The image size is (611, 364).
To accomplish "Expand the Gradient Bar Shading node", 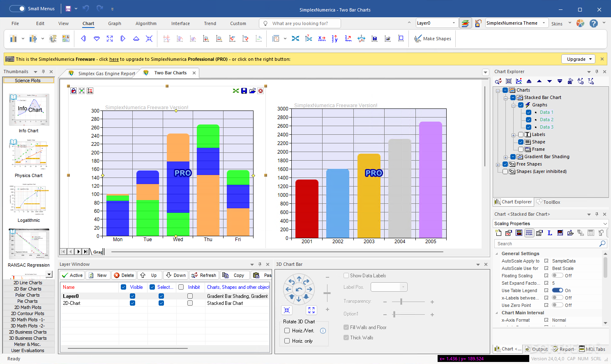I will pos(506,157).
